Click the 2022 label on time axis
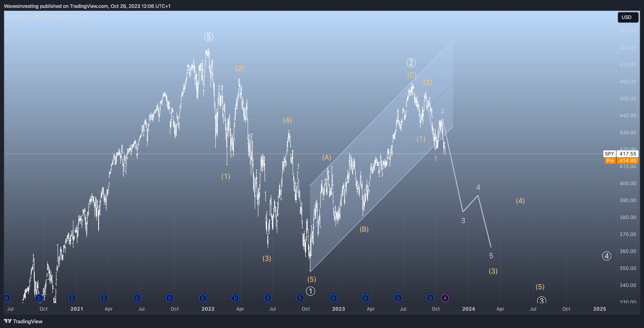The width and height of the screenshot is (644, 328). click(x=208, y=309)
